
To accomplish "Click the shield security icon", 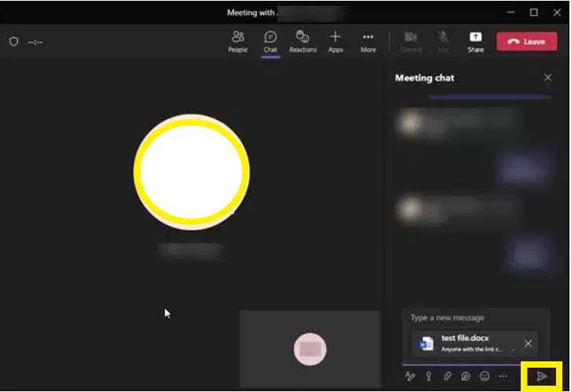I will coord(13,42).
